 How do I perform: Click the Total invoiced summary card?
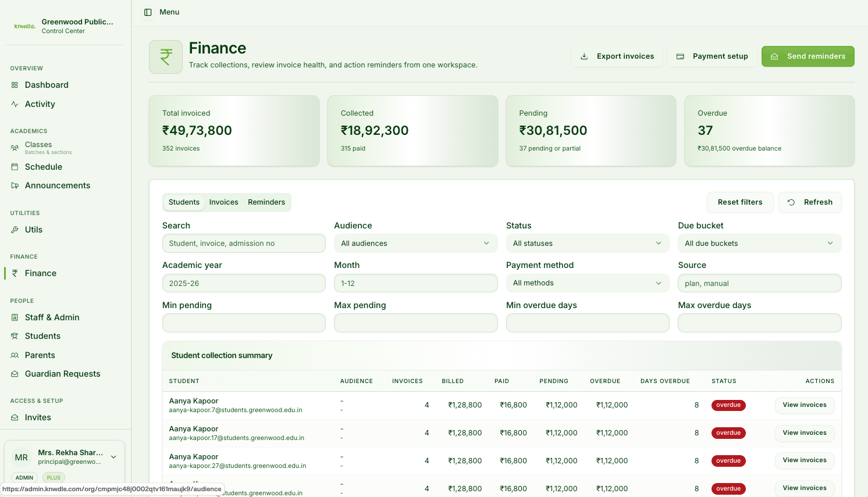(234, 131)
